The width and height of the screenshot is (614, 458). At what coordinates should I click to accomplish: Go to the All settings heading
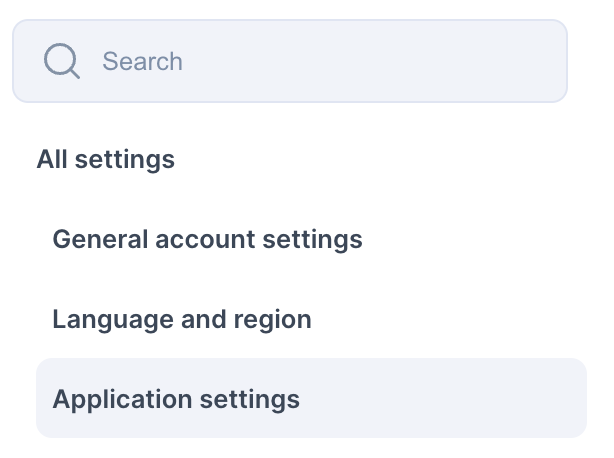(106, 160)
